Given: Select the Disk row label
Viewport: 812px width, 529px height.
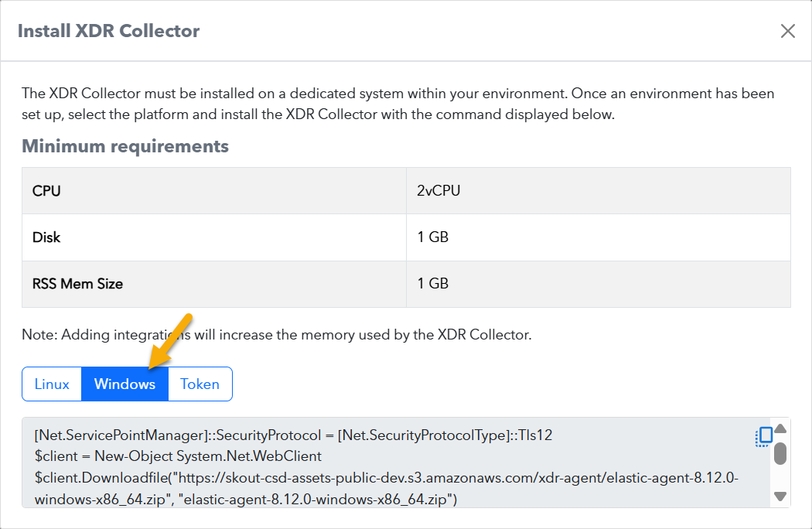Looking at the screenshot, I should tap(46, 237).
